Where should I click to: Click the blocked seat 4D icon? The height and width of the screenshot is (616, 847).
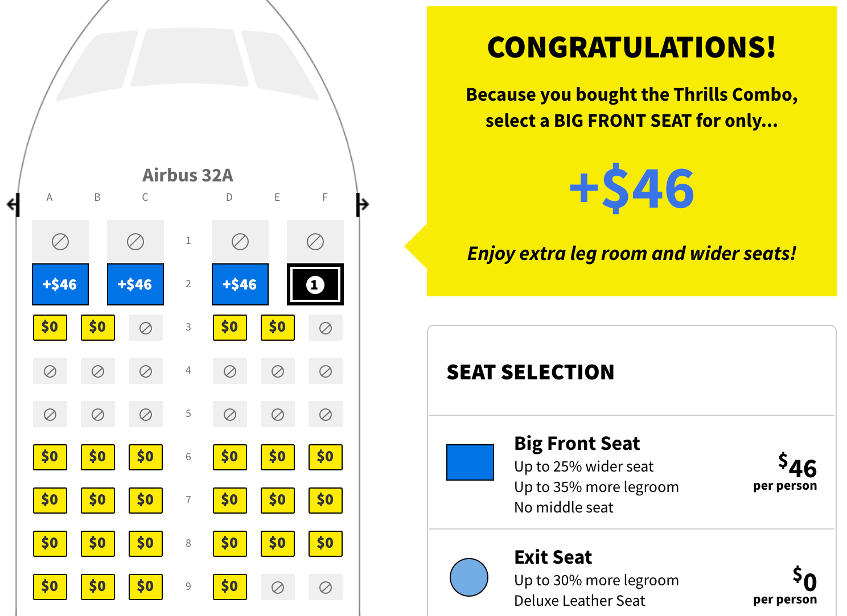[230, 371]
